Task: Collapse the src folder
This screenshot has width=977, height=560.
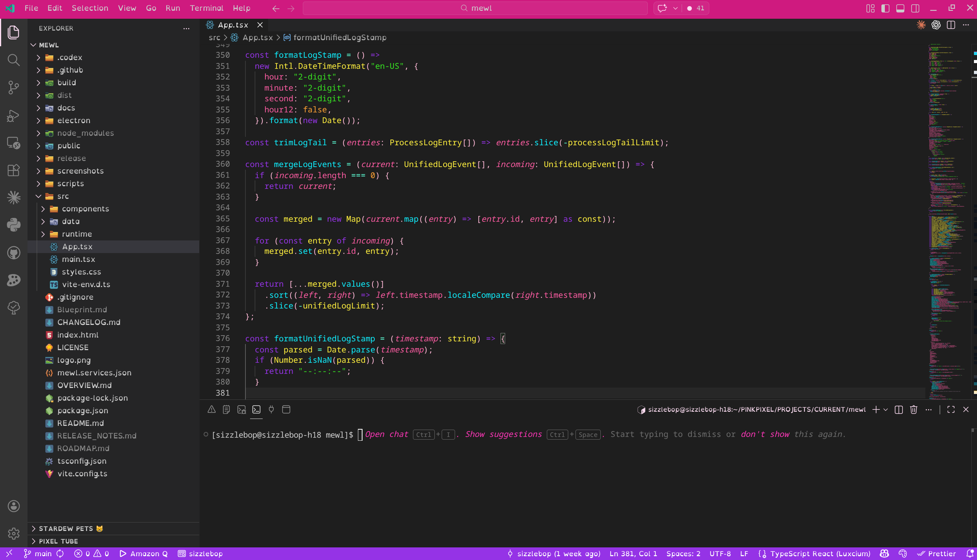Action: coord(63,196)
